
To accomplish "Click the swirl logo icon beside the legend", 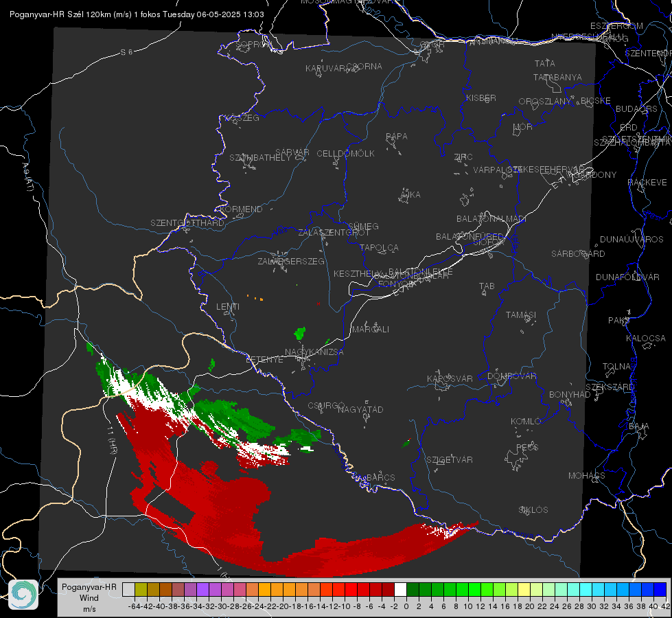I will click(x=23, y=595).
